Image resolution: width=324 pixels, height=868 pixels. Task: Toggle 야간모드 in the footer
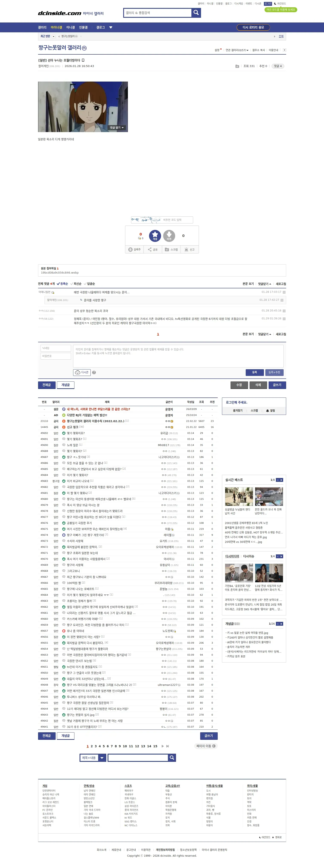click(264, 837)
